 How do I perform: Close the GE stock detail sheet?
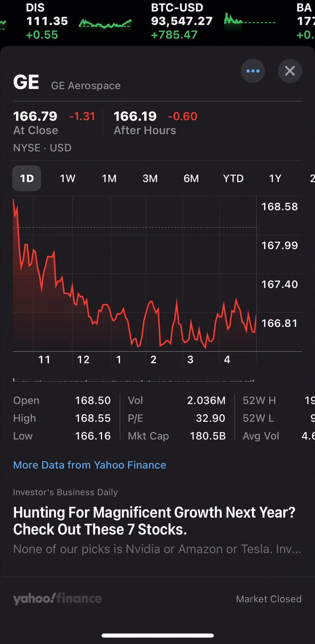(x=290, y=71)
